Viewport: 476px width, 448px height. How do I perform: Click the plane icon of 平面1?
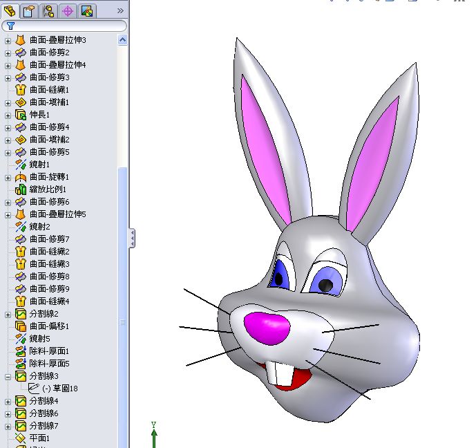(x=21, y=438)
